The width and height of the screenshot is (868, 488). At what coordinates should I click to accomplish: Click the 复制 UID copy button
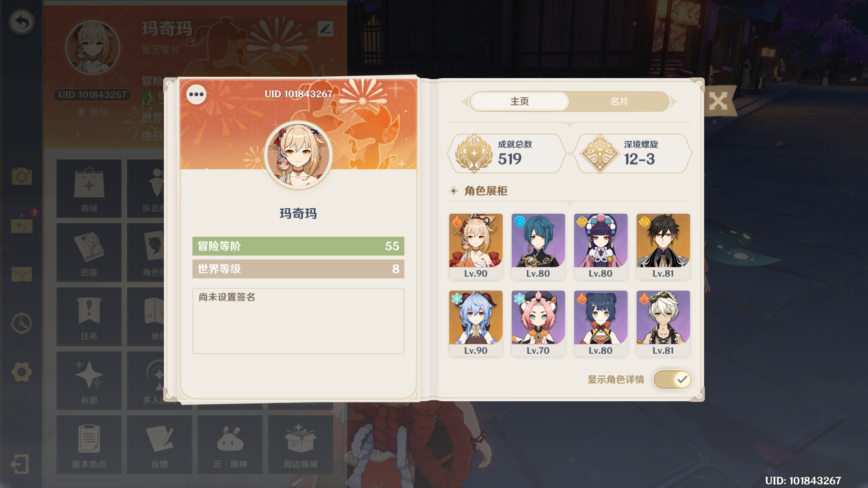93,112
